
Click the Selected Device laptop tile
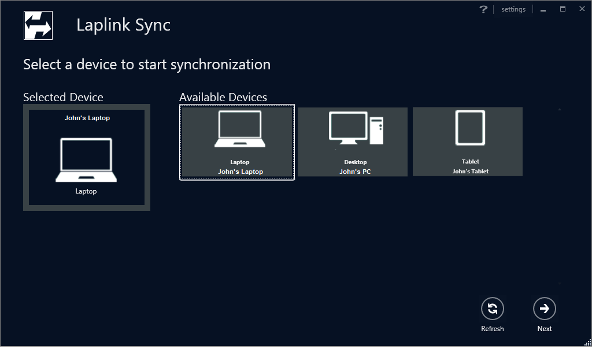[x=87, y=157]
